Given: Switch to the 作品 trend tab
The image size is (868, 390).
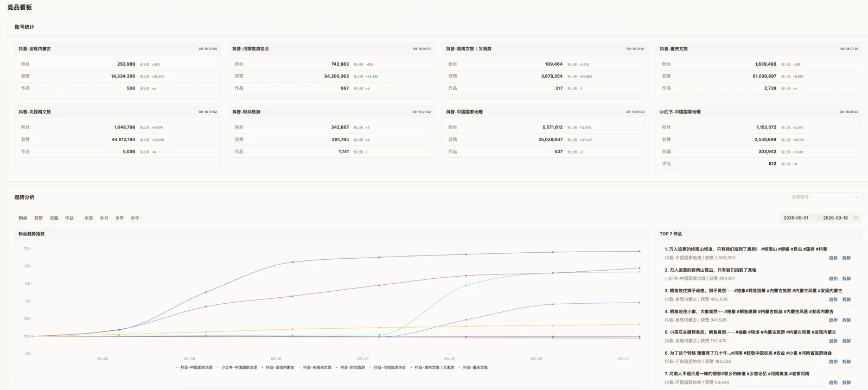Looking at the screenshot, I should click(x=69, y=218).
